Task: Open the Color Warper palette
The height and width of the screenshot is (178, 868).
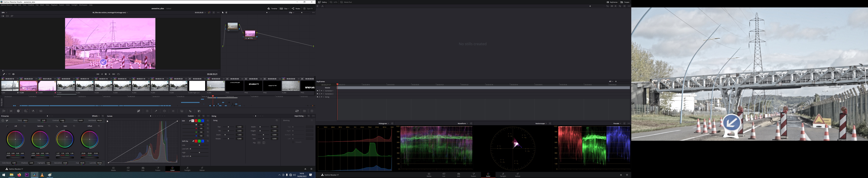Action: pyautogui.click(x=147, y=111)
